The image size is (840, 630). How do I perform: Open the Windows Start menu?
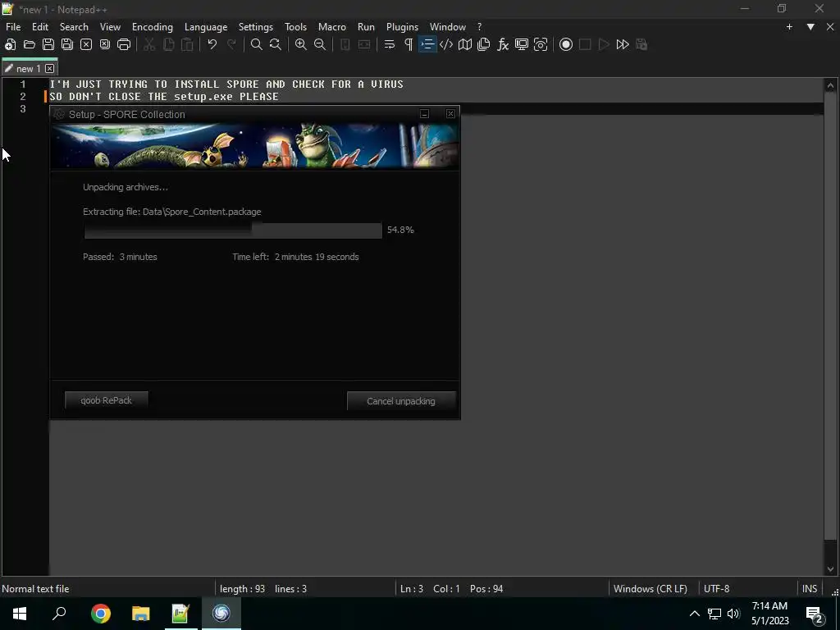pos(20,613)
